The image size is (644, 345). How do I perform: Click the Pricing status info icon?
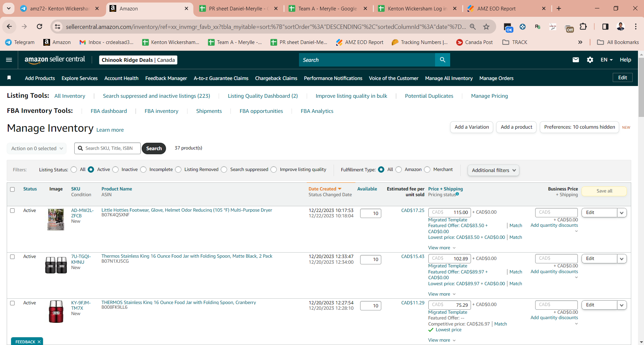457,194
